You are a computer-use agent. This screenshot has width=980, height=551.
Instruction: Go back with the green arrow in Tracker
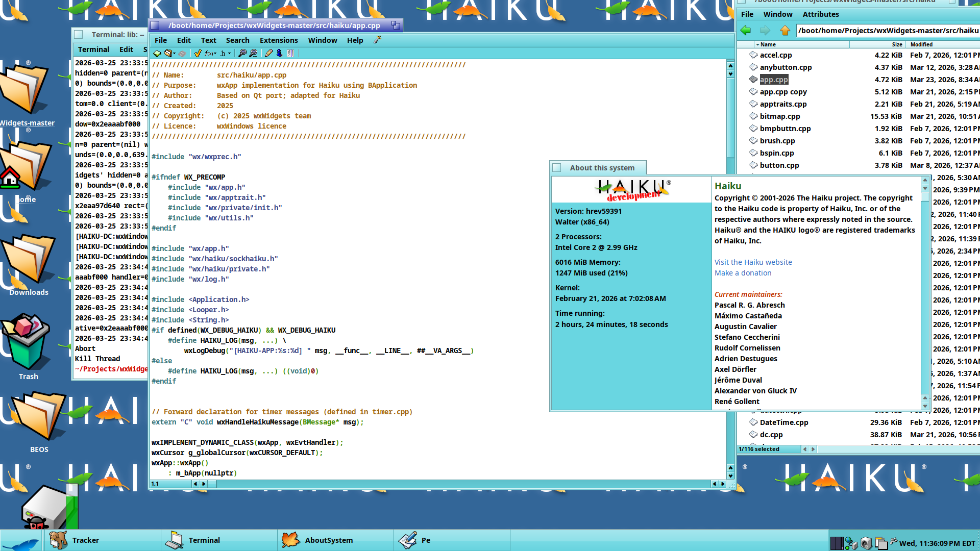746,31
